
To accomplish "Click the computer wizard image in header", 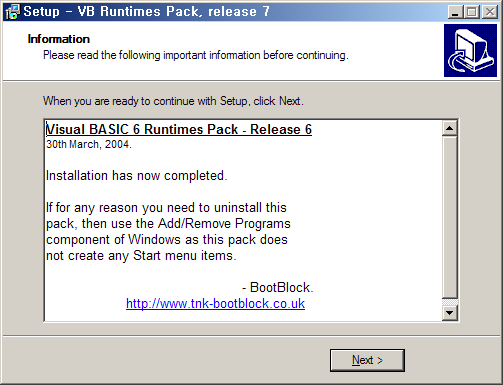I will tap(470, 50).
